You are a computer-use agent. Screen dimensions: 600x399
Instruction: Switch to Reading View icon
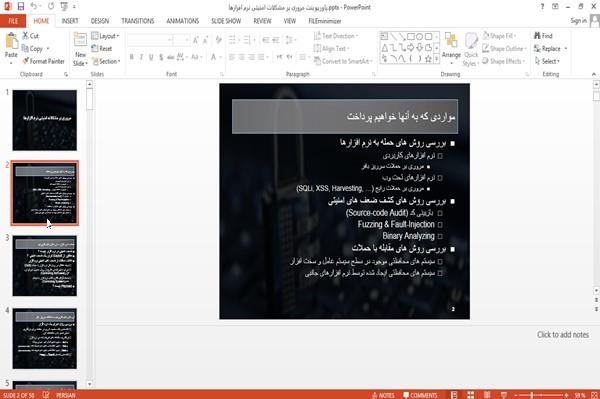[487, 395]
